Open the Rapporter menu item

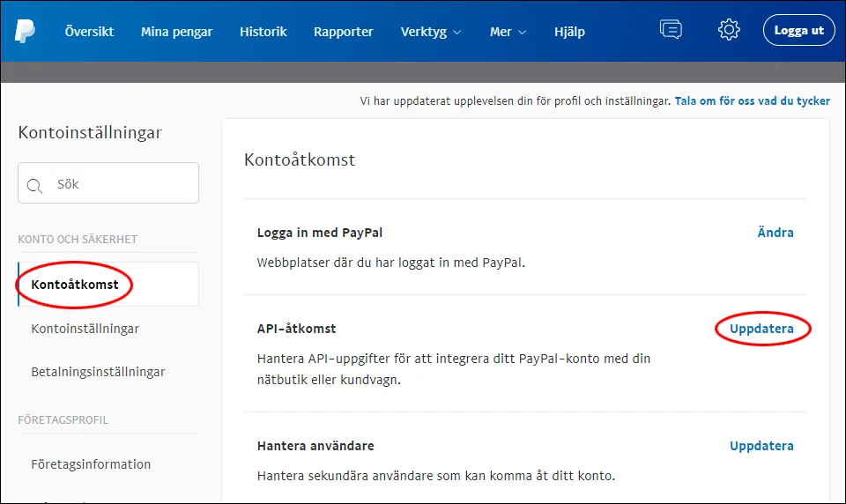[x=343, y=32]
